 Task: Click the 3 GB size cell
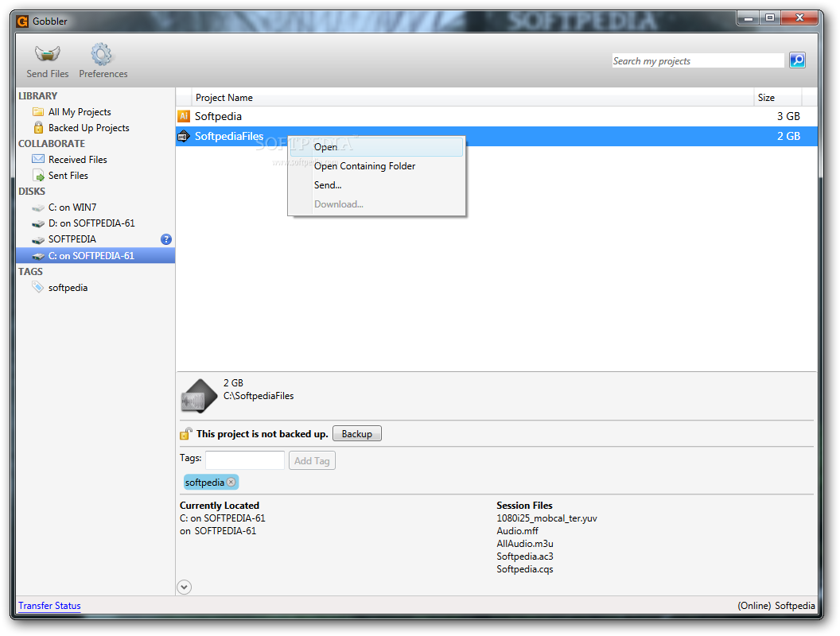click(x=788, y=116)
